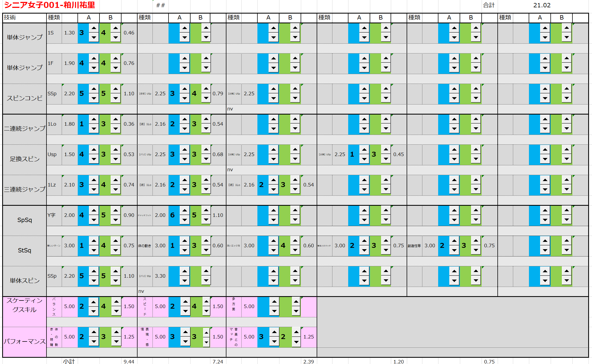Screen dimensions: 592x364
Task: Decrease B score for 音楽とのマッチ performance
Action: click(x=296, y=342)
